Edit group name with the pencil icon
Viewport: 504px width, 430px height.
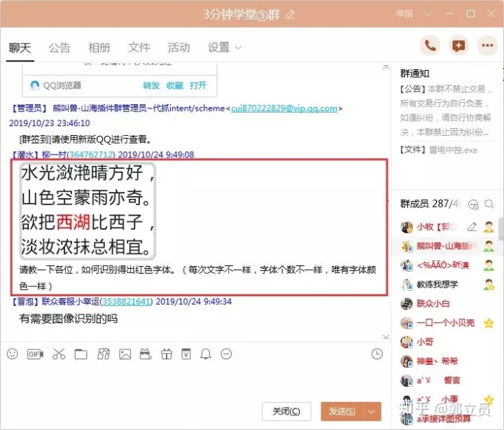(x=290, y=14)
